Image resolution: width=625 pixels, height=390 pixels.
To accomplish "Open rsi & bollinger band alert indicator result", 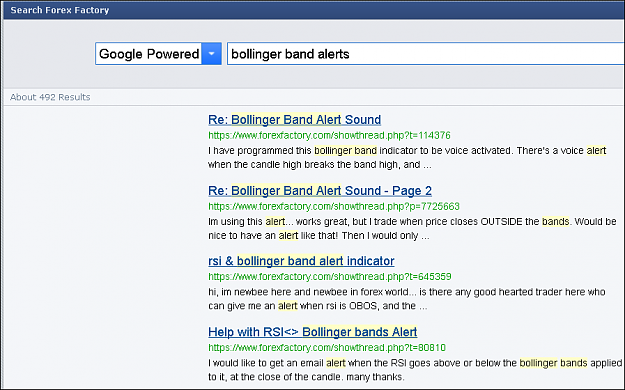I will (301, 261).
